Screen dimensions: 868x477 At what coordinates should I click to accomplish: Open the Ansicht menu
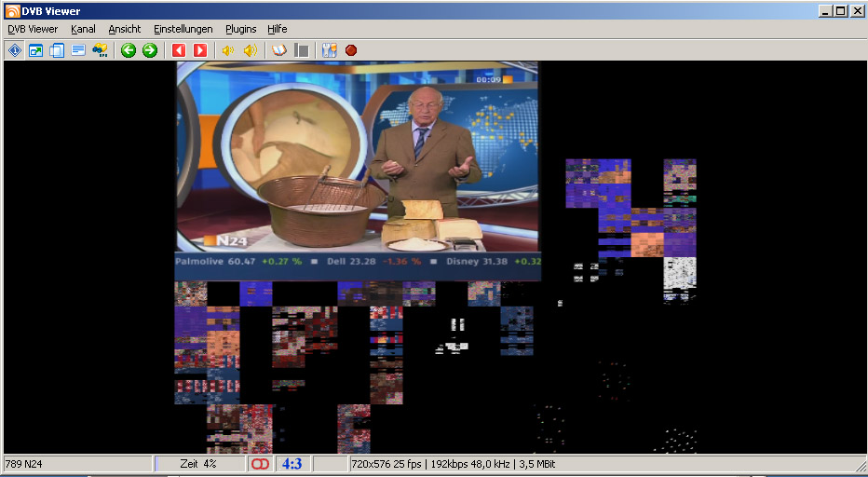point(125,29)
